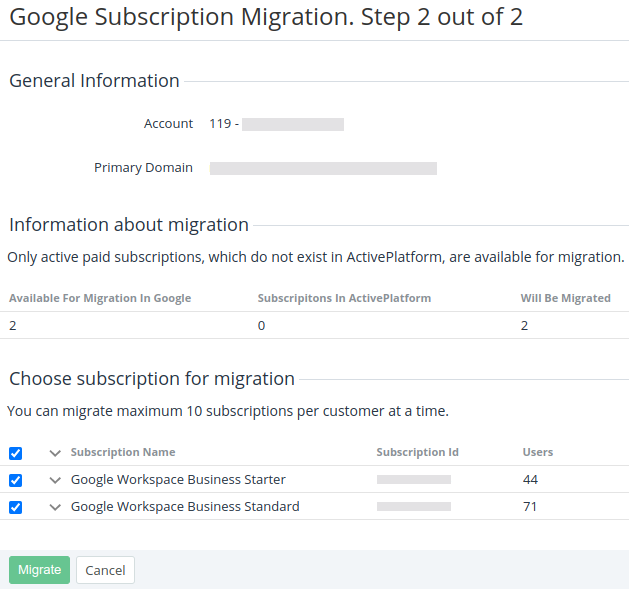Click the General Information section heading
The height and width of the screenshot is (589, 629).
(94, 81)
